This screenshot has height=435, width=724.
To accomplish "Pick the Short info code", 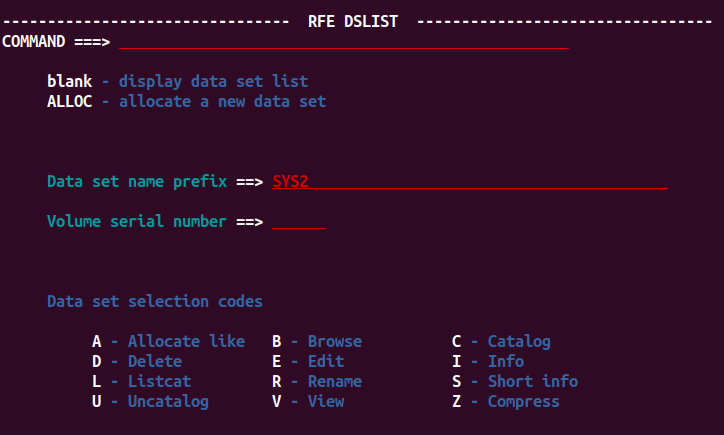I will click(515, 382).
